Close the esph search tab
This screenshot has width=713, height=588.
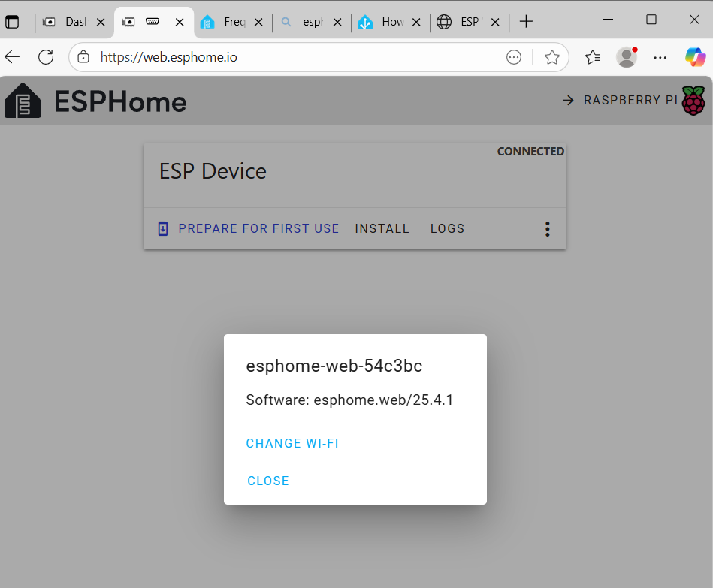point(337,22)
